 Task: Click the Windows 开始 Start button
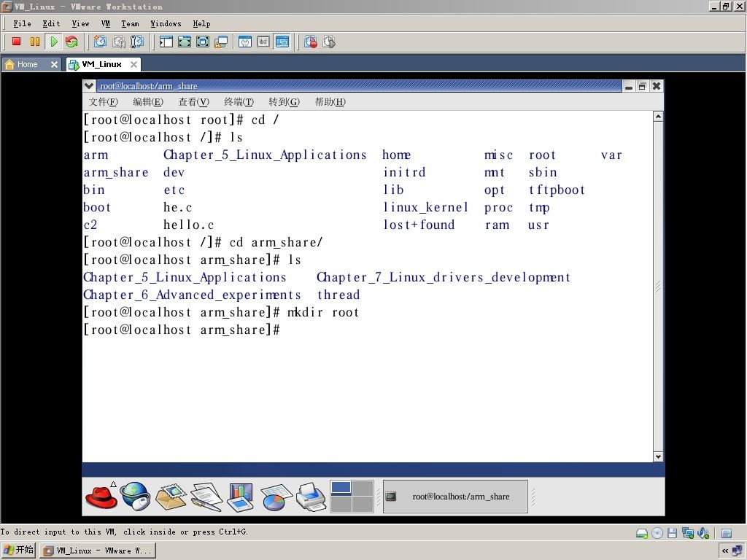pyautogui.click(x=18, y=551)
